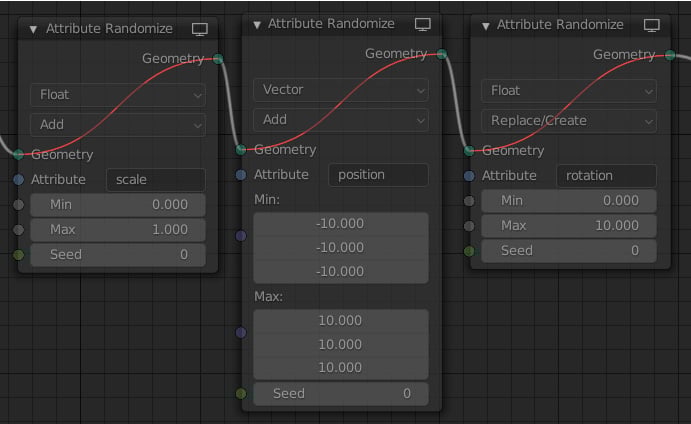Image resolution: width=691 pixels, height=424 pixels.
Task: Collapse the scale Attribute Randomize node triangle
Action: 33,30
